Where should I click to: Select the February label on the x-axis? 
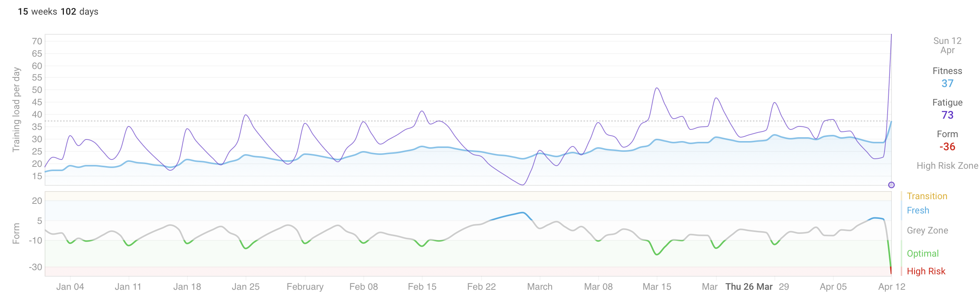click(x=305, y=287)
